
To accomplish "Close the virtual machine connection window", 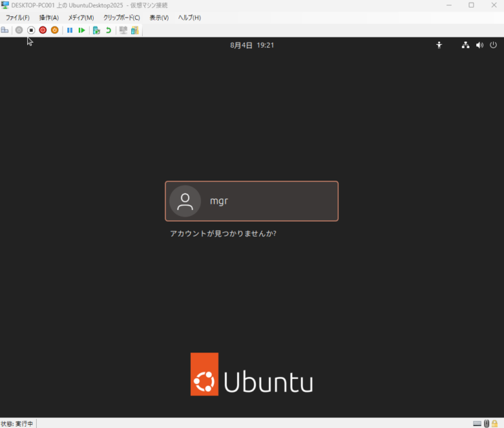I will (494, 5).
